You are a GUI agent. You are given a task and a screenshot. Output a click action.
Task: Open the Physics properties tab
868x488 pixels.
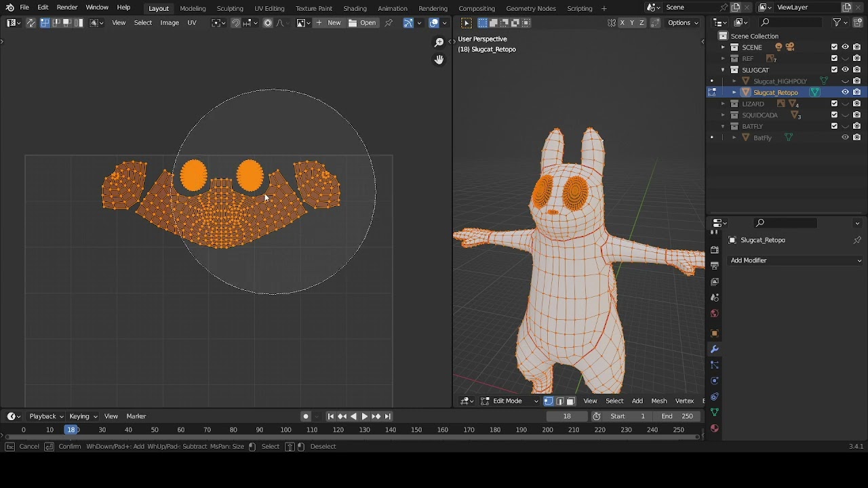pos(714,380)
